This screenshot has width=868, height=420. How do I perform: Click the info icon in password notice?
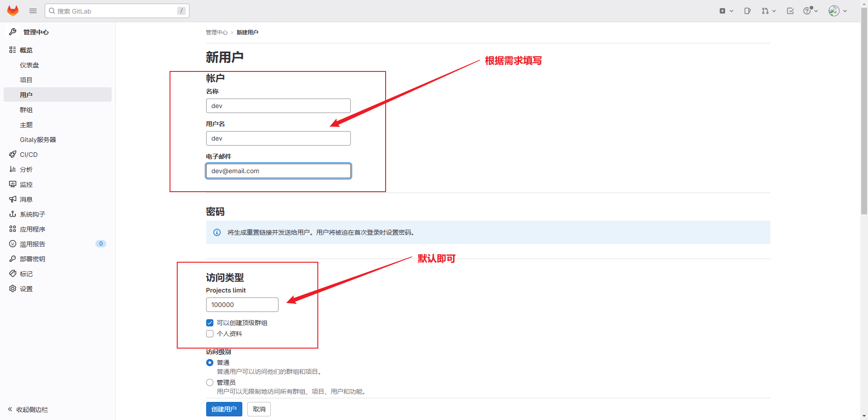(x=217, y=232)
